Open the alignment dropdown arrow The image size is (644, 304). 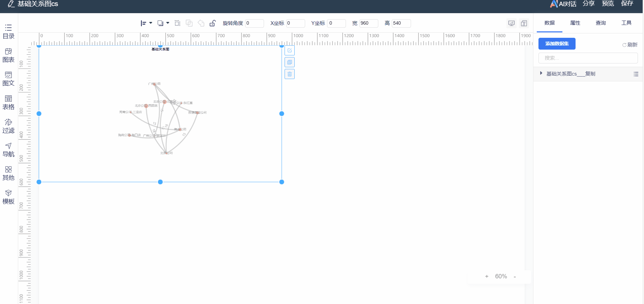151,23
